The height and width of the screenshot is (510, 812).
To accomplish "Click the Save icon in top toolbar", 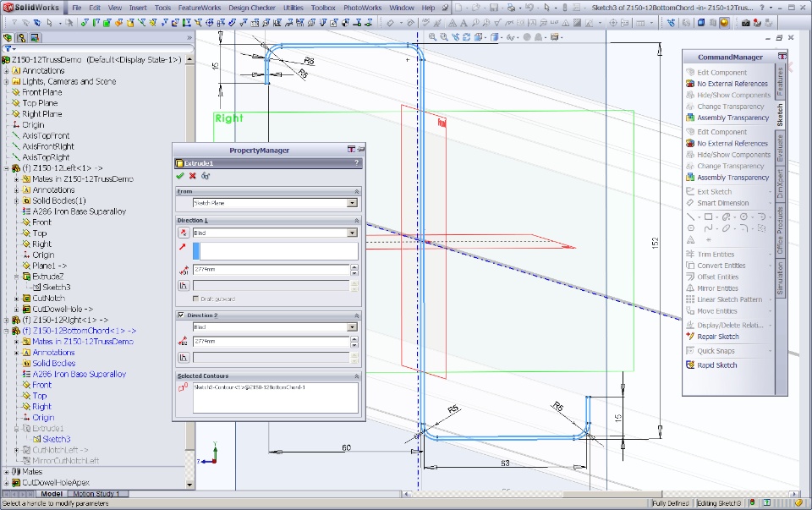I will coord(493,8).
